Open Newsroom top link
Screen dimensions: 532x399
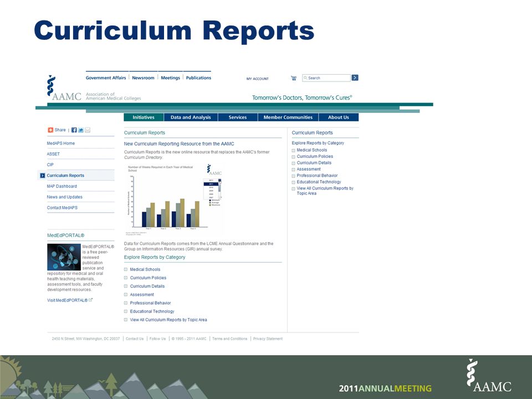[143, 78]
